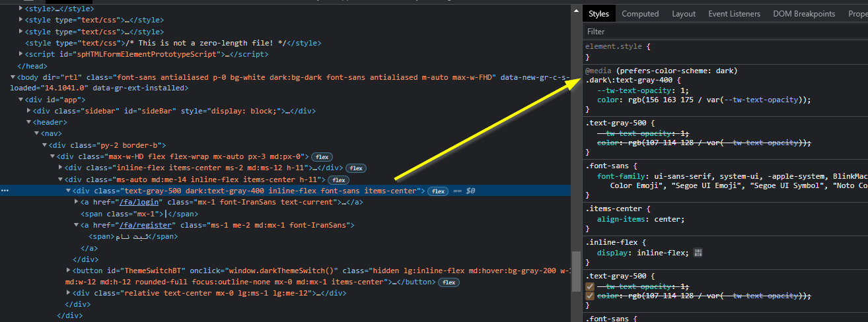Image resolution: width=868 pixels, height=322 pixels.
Task: Expand the relative text-center div node
Action: pos(68,293)
